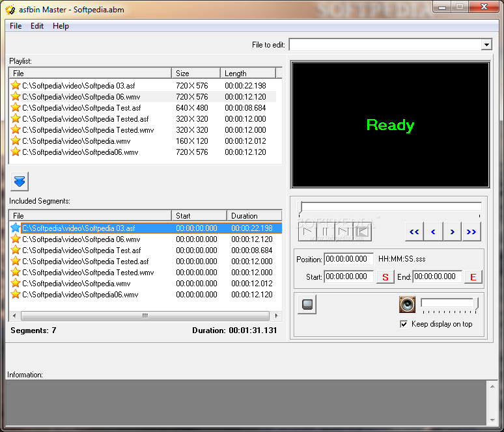Select Softpedia Test.asf row in Playlist

143,107
